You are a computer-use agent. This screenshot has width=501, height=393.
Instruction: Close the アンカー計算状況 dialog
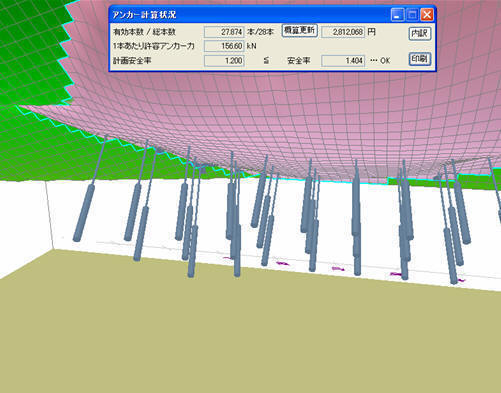427,15
